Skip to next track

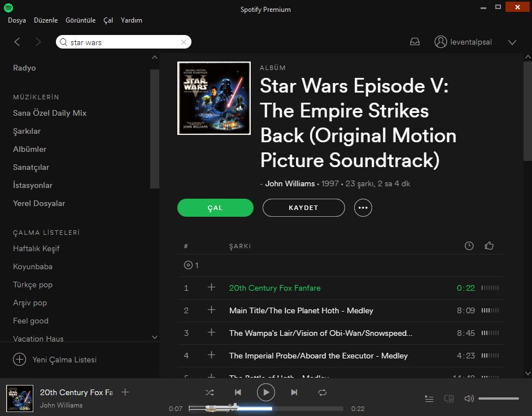point(294,392)
